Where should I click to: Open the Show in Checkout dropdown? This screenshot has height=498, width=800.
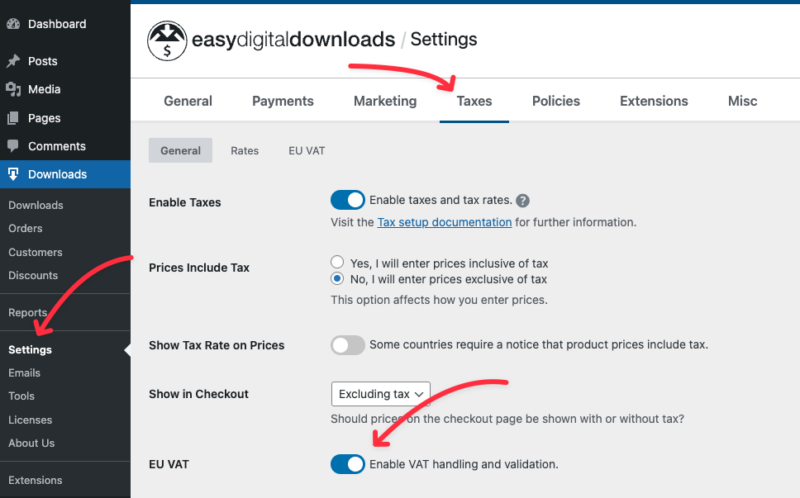(x=381, y=394)
